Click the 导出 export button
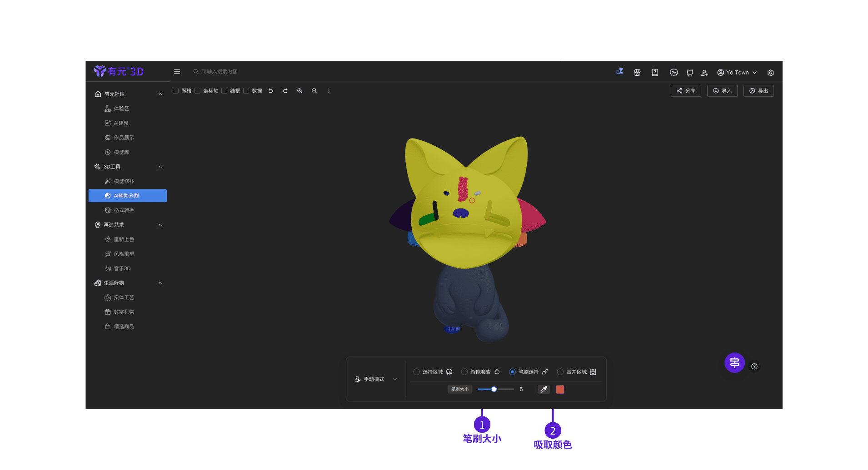This screenshot has width=868, height=470. click(x=758, y=91)
